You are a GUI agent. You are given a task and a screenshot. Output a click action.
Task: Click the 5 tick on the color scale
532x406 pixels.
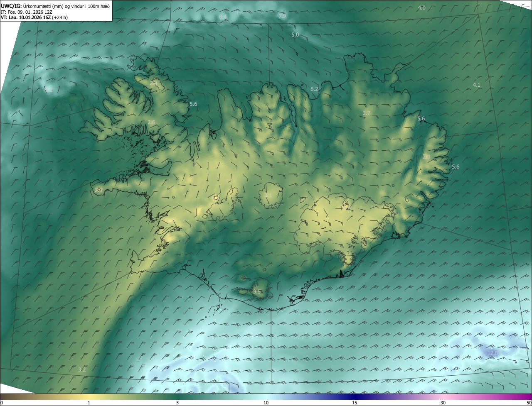click(177, 403)
